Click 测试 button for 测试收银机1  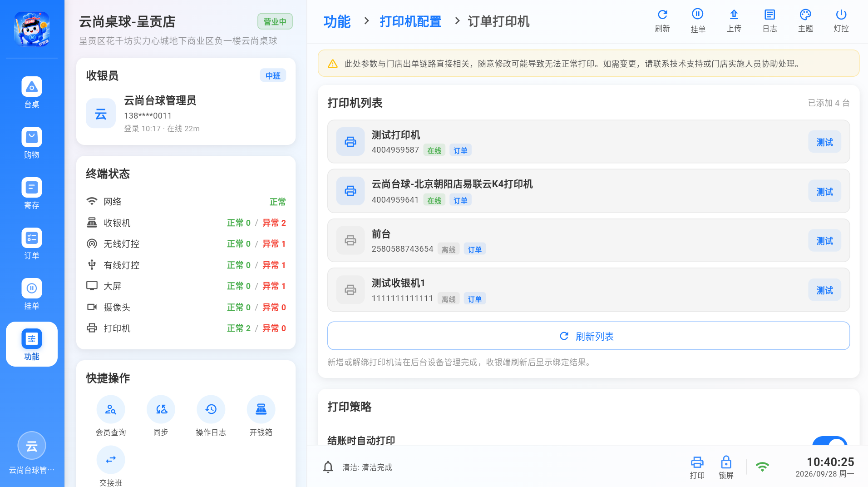coord(824,290)
